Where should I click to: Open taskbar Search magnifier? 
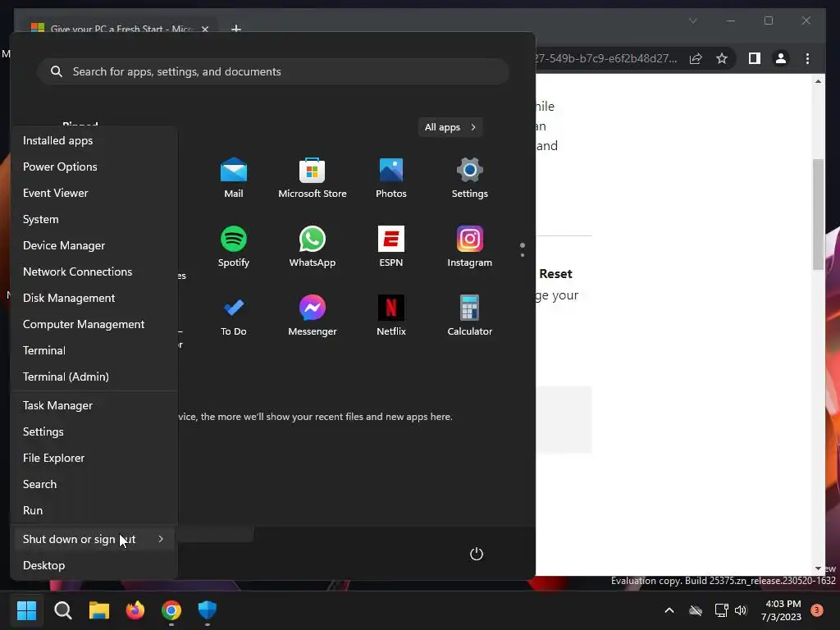tap(62, 609)
